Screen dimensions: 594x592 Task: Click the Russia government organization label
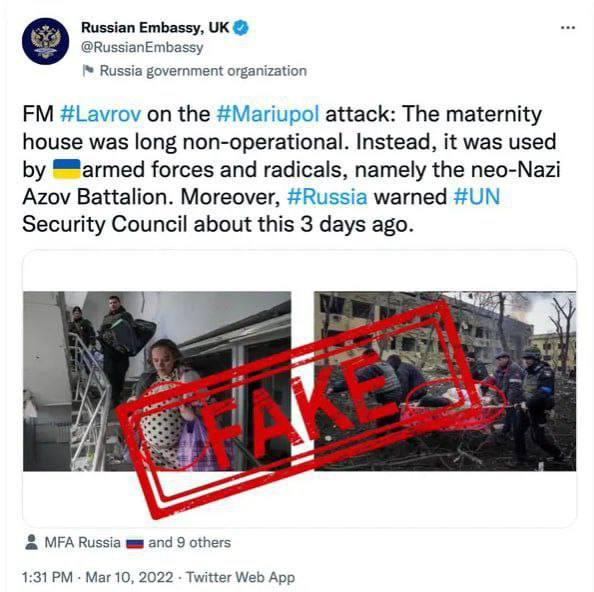203,71
